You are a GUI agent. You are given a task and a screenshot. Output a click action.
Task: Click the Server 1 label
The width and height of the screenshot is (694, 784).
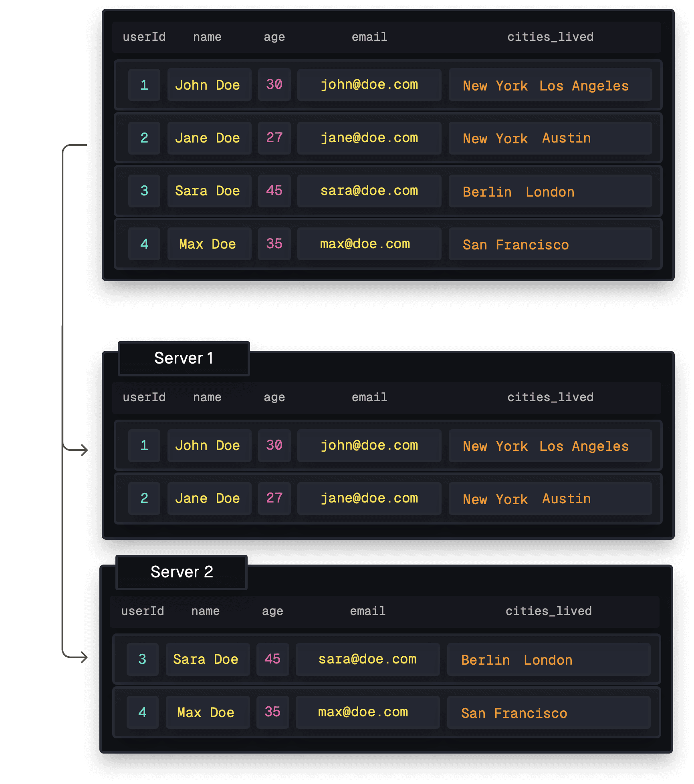pyautogui.click(x=184, y=358)
